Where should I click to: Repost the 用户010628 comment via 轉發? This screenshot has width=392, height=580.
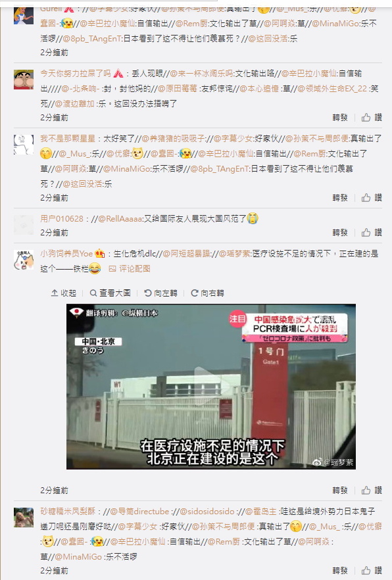340,233
